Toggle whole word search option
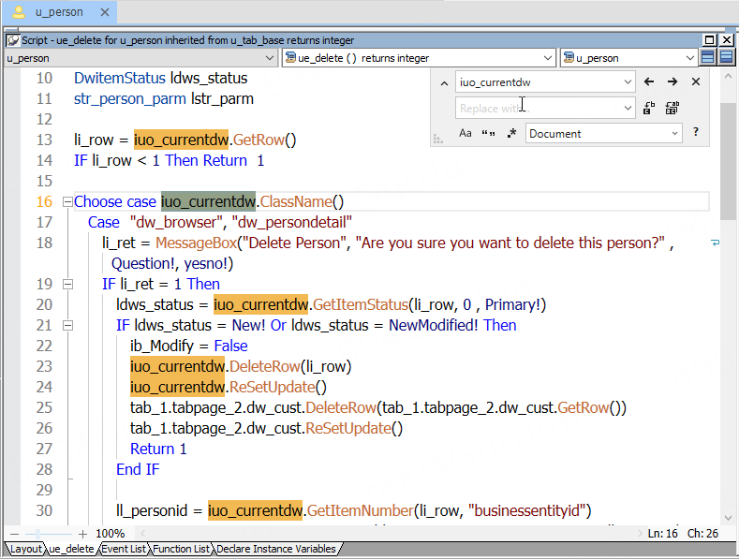The width and height of the screenshot is (739, 560). 488,134
